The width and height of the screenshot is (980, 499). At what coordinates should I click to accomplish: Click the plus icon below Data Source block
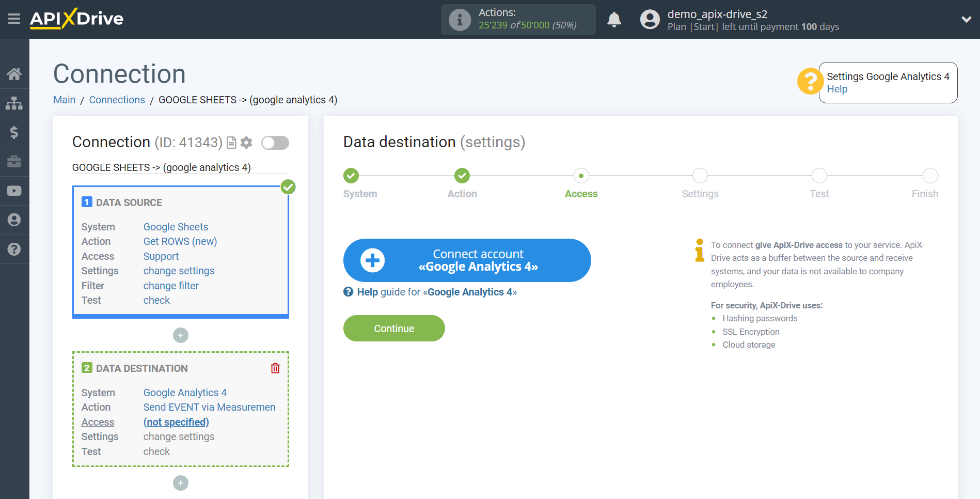(x=180, y=335)
